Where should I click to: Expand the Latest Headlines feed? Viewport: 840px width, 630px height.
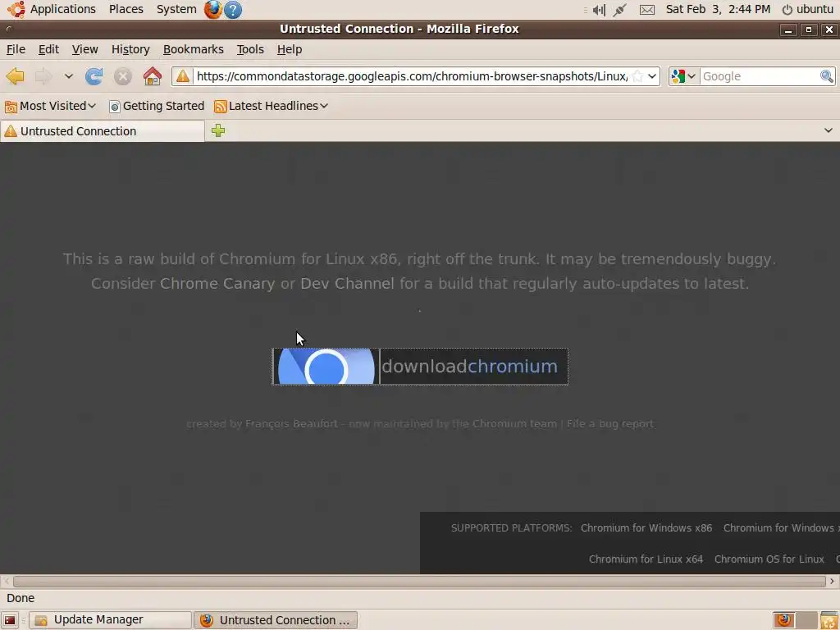(x=271, y=106)
